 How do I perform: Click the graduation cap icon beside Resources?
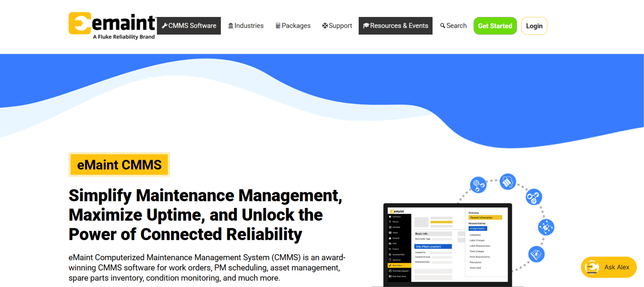(x=366, y=26)
